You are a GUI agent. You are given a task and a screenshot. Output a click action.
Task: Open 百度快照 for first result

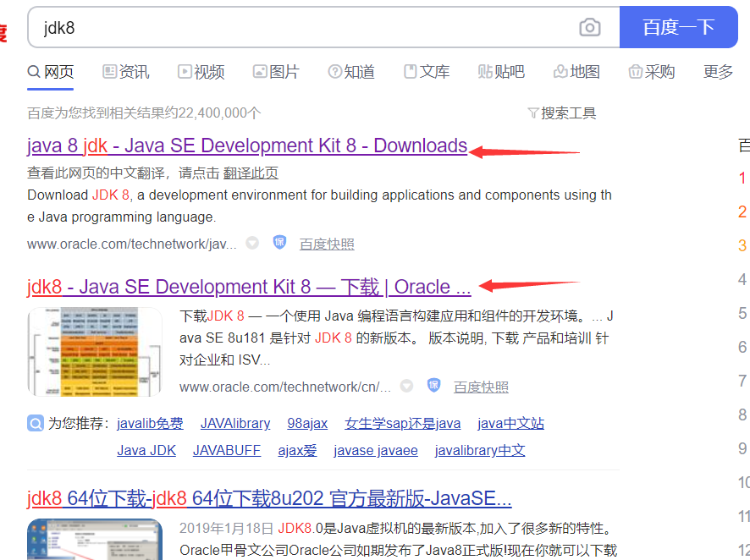tap(327, 244)
